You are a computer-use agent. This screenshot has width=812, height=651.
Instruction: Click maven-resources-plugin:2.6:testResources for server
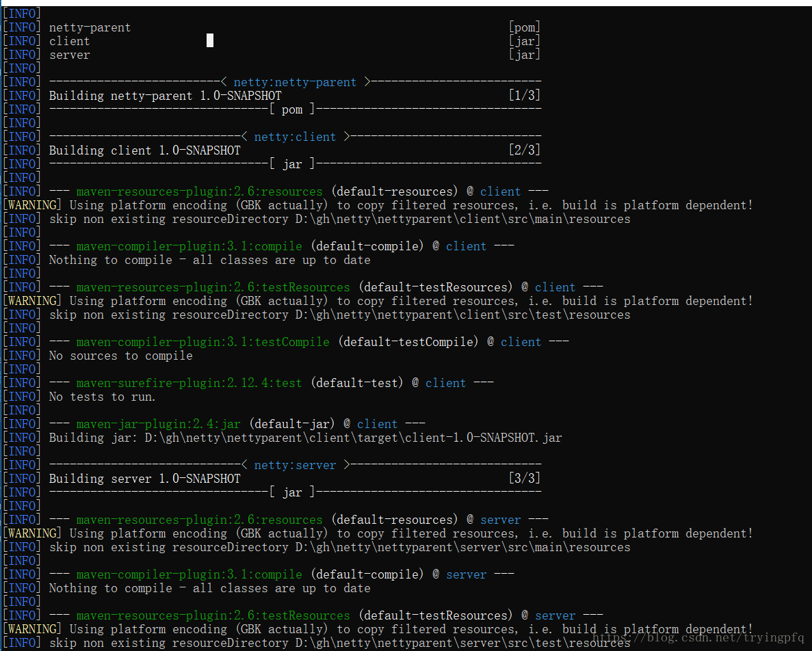pos(213,616)
